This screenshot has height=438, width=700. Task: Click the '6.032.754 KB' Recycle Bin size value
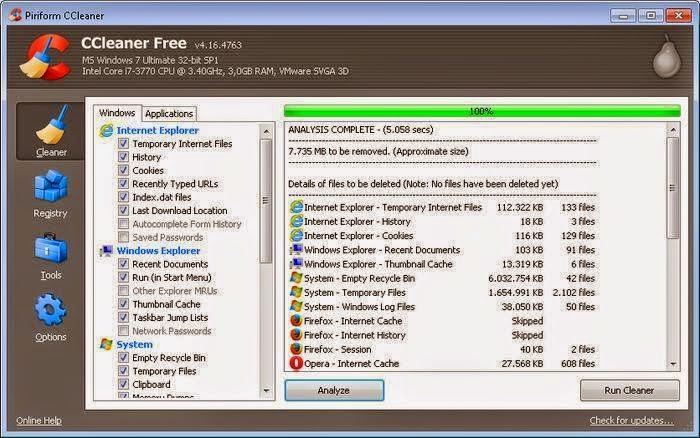pos(516,278)
